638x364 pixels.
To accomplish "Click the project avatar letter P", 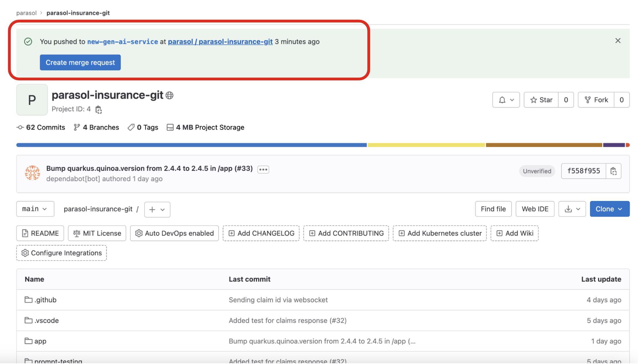I will [32, 100].
